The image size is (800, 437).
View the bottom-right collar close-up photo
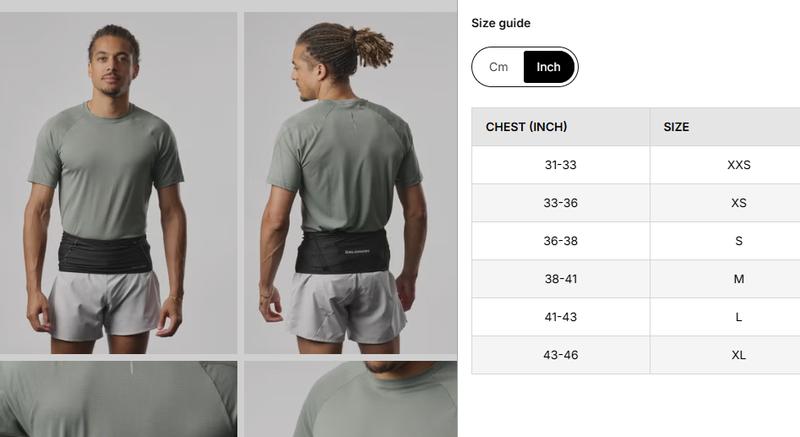(x=351, y=399)
